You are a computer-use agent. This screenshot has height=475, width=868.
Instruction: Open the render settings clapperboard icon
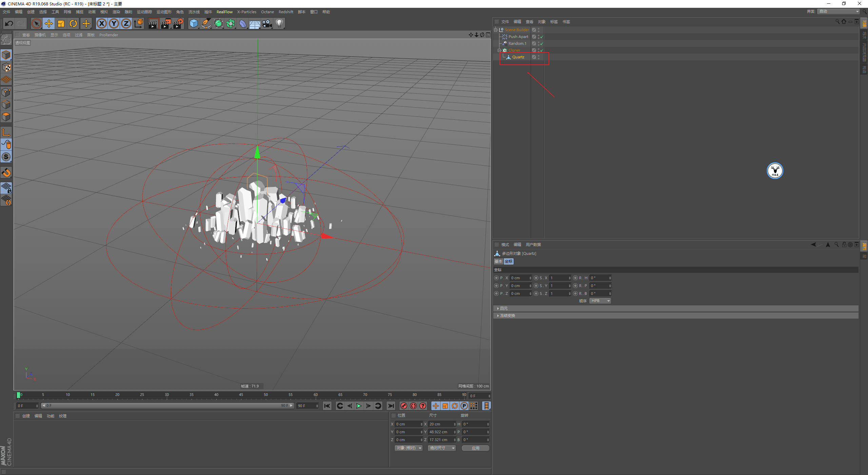pyautogui.click(x=178, y=23)
